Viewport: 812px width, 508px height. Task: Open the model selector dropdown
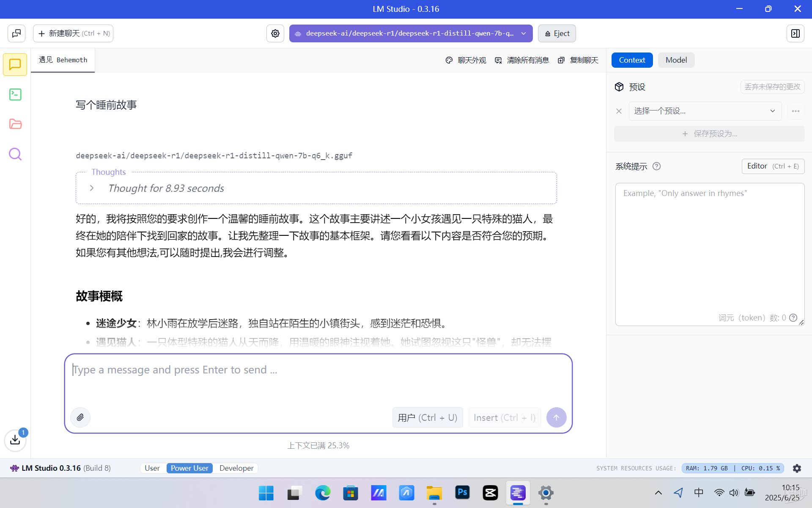click(411, 33)
